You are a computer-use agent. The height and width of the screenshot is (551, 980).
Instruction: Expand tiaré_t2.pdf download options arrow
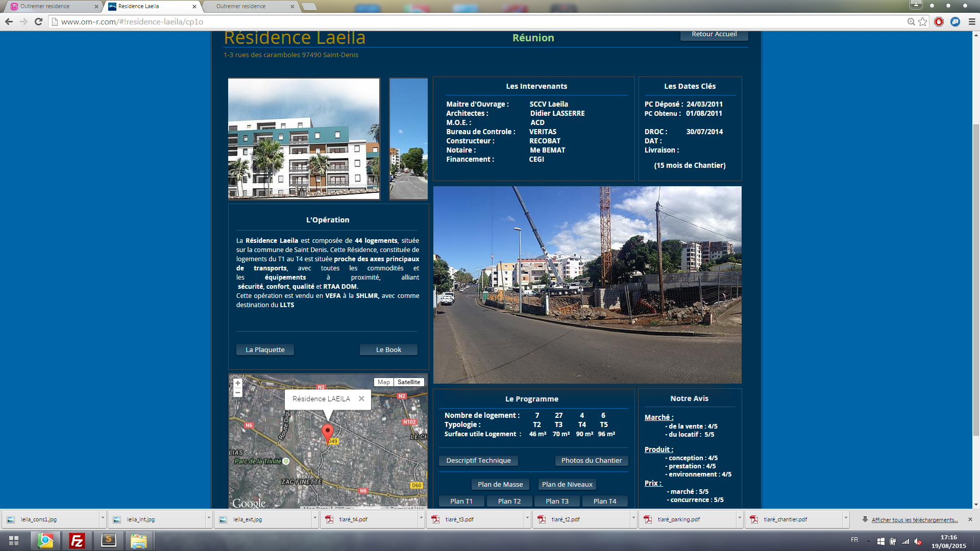pos(633,519)
